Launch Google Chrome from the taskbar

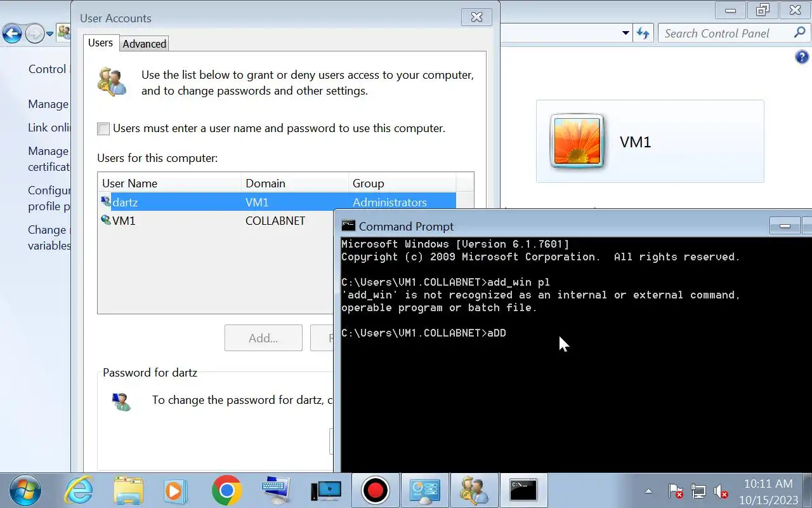click(226, 490)
